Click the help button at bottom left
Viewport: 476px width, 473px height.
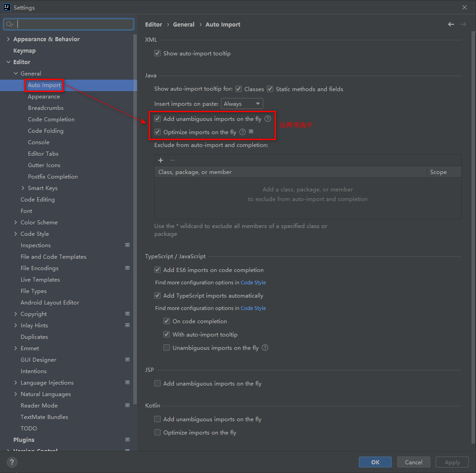(11, 462)
